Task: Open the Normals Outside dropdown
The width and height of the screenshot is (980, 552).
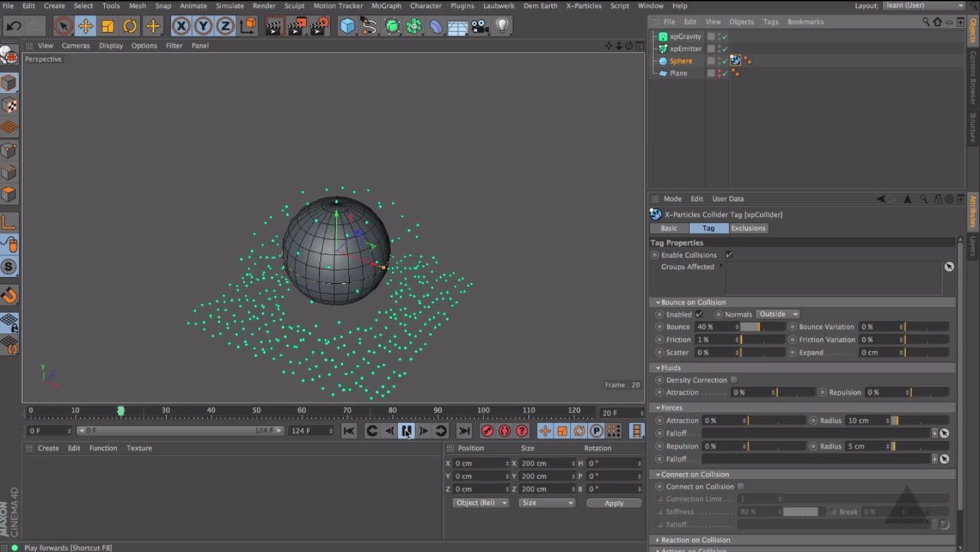Action: pos(778,314)
